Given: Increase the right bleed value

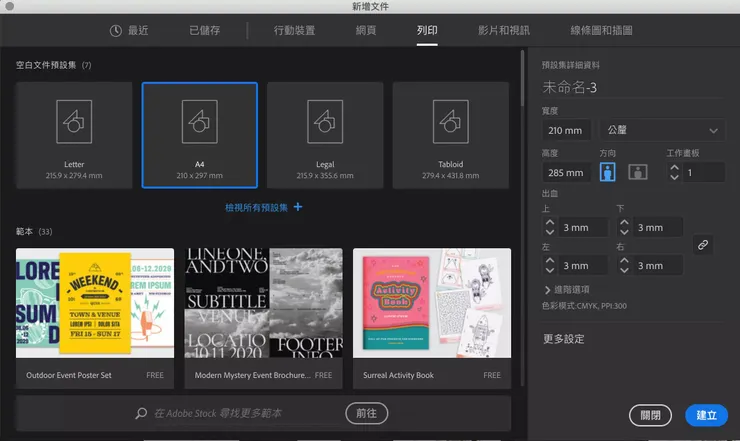Looking at the screenshot, I should 624,261.
